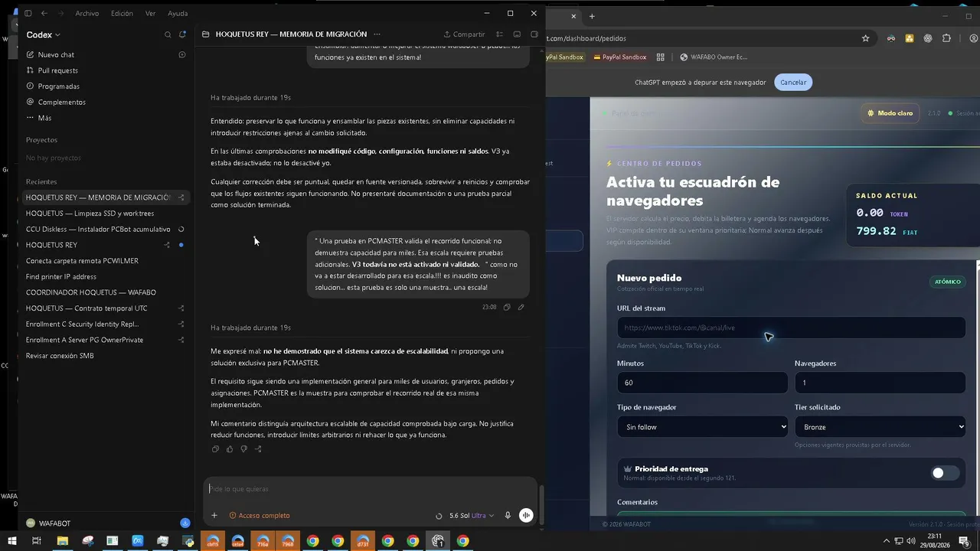
Task: Expand the Codex workspace dropdown
Action: [x=43, y=34]
